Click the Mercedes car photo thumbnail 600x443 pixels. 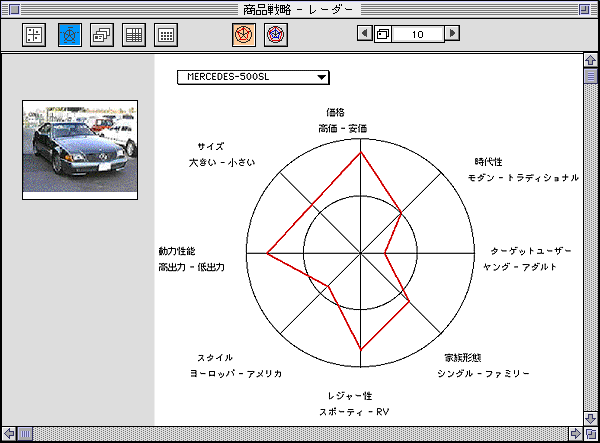coord(80,150)
